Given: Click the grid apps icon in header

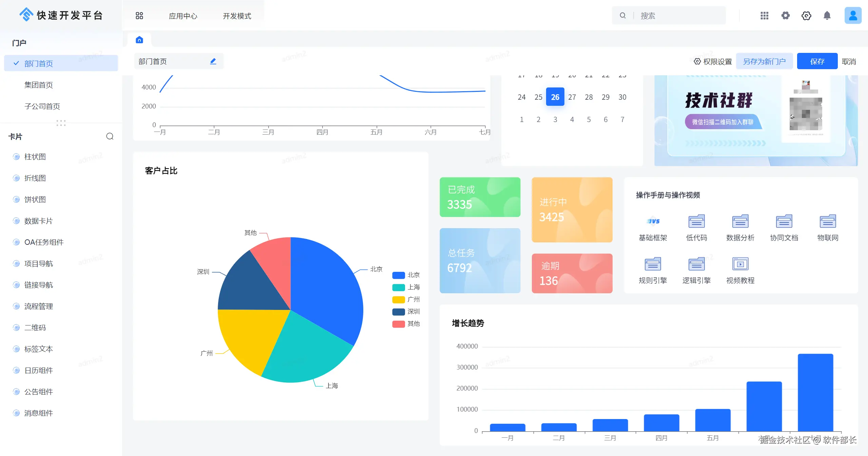Looking at the screenshot, I should pos(764,16).
